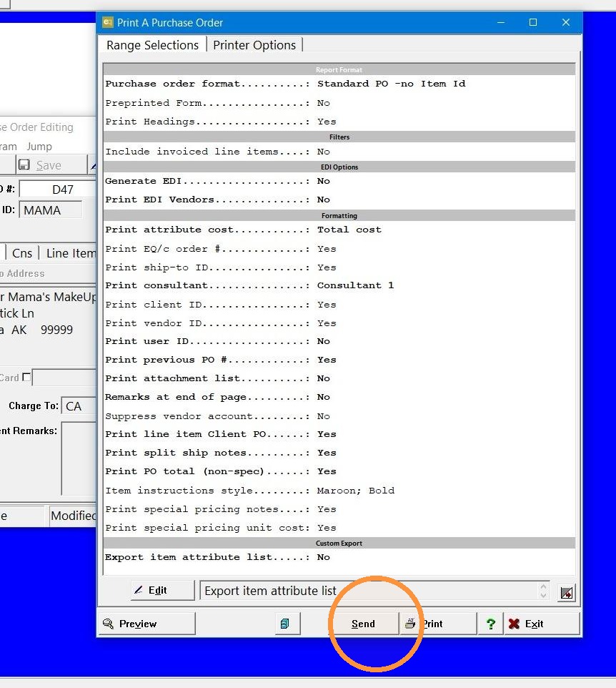The height and width of the screenshot is (688, 616).
Task: Click the Modified column header in the background window
Action: [73, 516]
